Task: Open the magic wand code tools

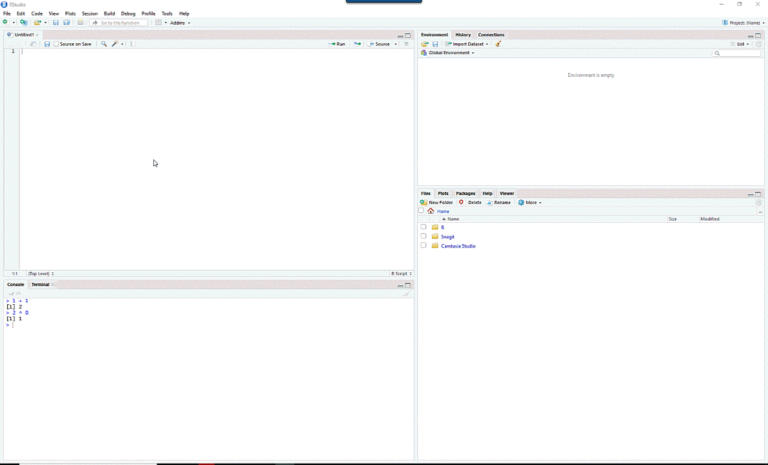Action: (115, 44)
